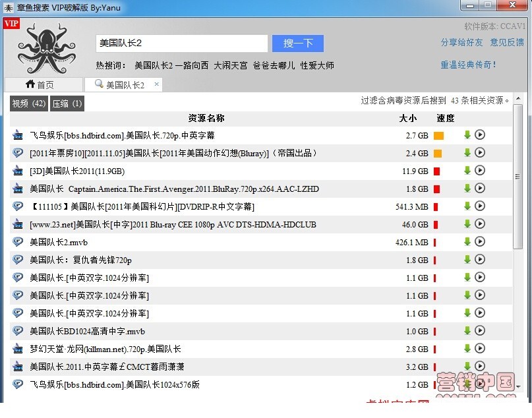Click the 大小 column header
The image size is (532, 418).
pyautogui.click(x=408, y=118)
